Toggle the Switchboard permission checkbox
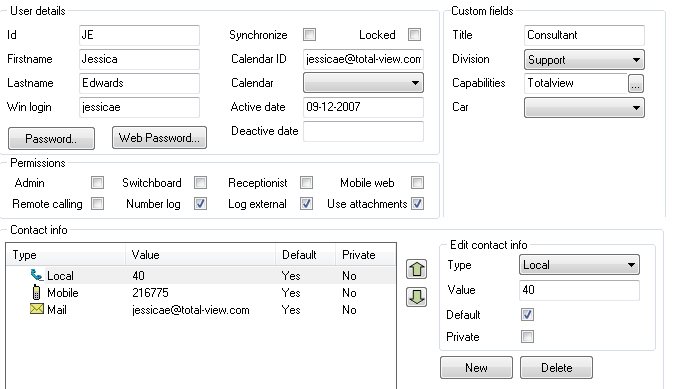The width and height of the screenshot is (689, 389). click(x=200, y=182)
